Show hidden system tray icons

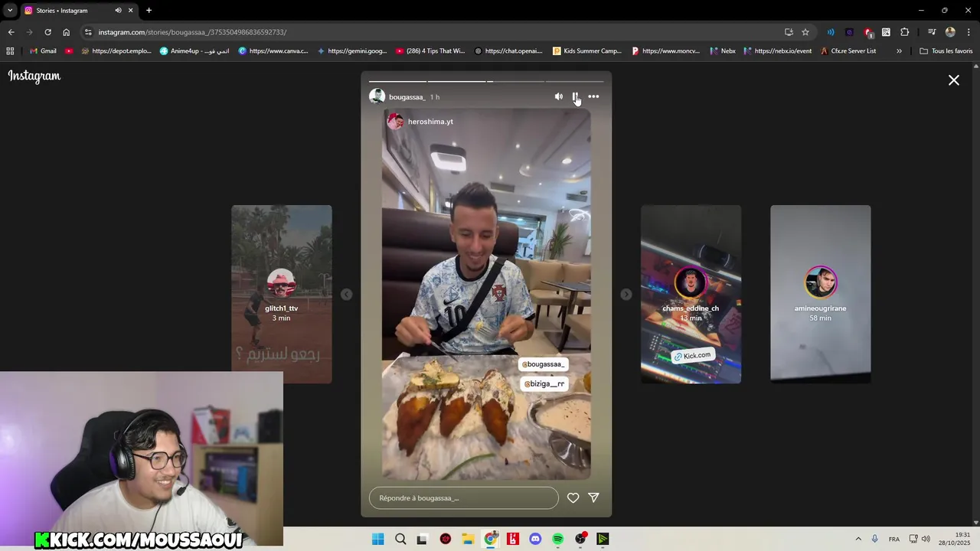(x=858, y=539)
